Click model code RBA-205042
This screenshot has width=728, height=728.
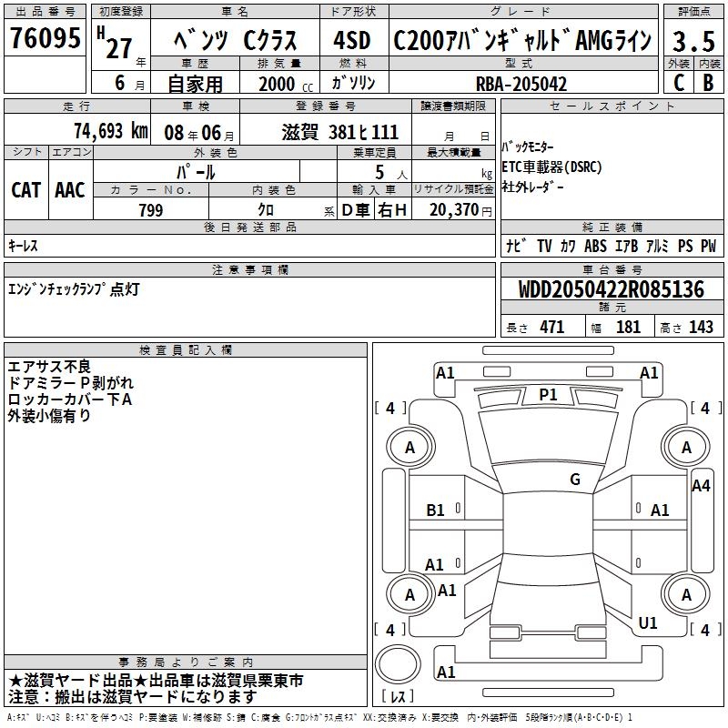pos(521,84)
